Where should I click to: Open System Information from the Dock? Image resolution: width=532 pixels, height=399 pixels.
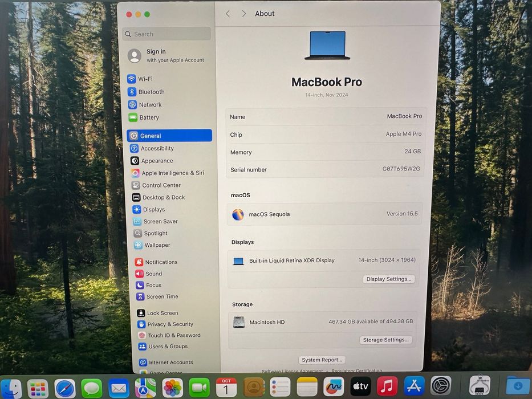pyautogui.click(x=480, y=385)
